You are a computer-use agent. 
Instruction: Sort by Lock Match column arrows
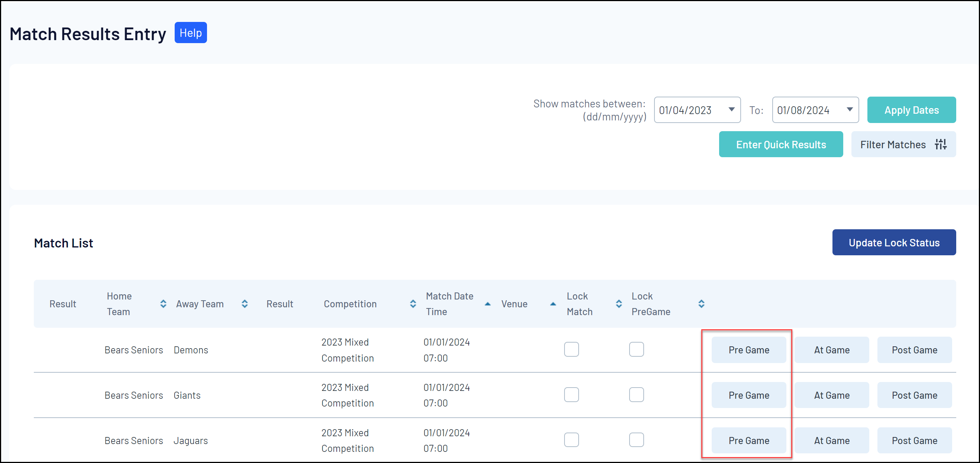tap(619, 304)
